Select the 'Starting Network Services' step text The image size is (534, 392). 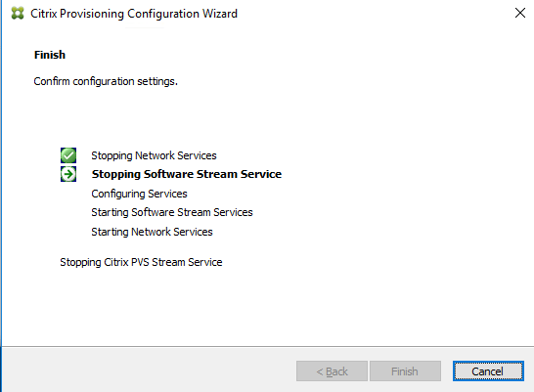point(152,232)
